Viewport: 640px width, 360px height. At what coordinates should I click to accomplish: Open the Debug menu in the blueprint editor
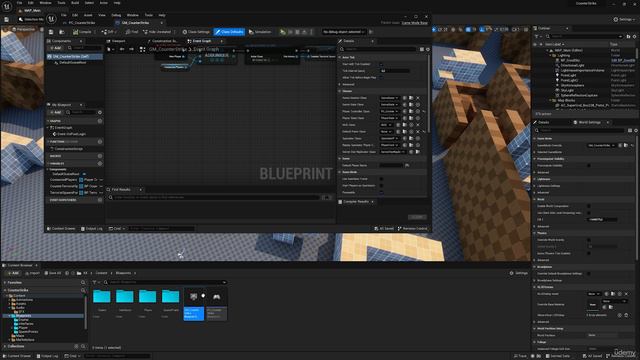pos(116,15)
